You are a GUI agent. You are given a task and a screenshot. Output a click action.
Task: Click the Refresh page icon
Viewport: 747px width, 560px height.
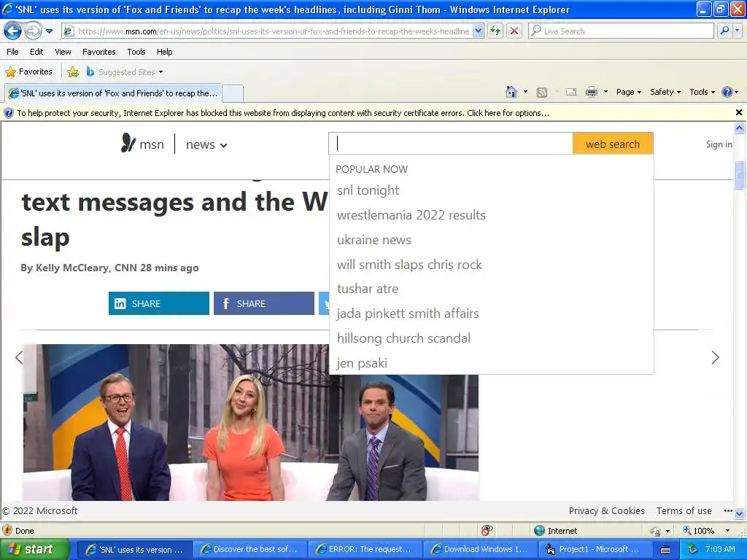495,31
